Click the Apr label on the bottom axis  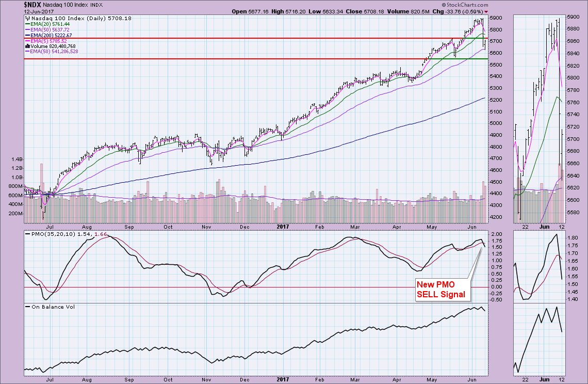click(x=397, y=379)
